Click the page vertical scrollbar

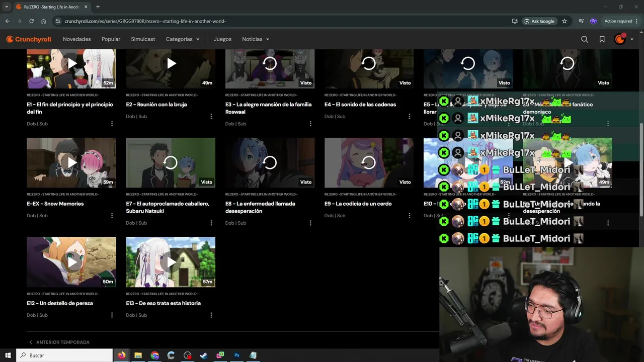point(641,171)
